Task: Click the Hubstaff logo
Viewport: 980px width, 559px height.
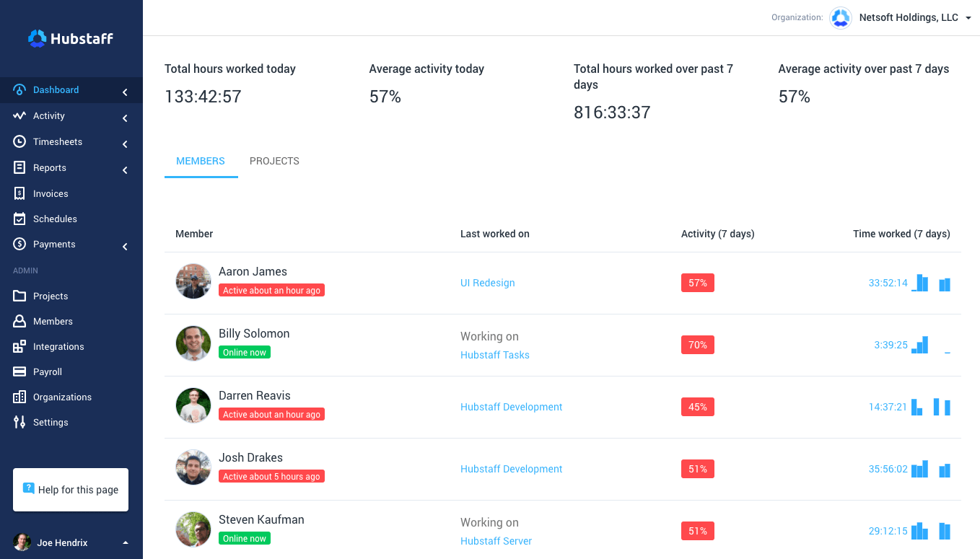Action: [x=70, y=38]
